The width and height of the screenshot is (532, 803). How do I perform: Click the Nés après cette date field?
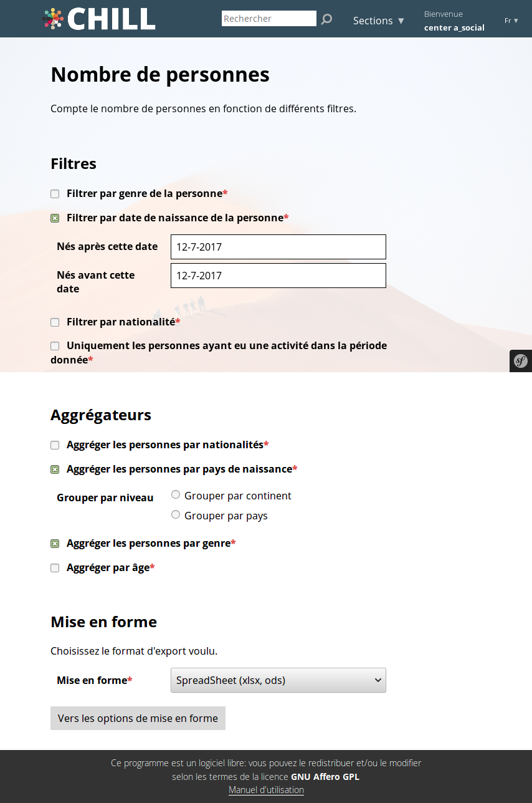(x=278, y=247)
